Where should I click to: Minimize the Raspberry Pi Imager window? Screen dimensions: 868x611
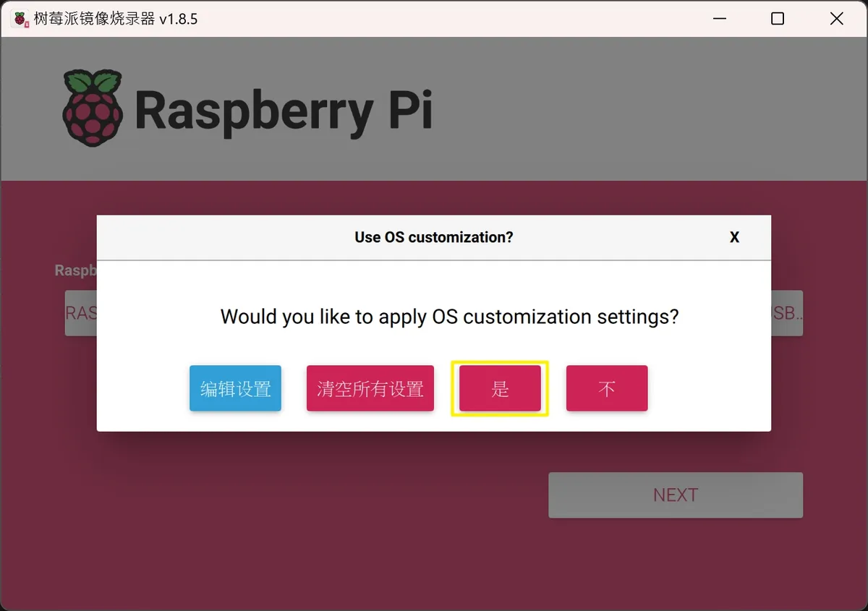coord(718,19)
